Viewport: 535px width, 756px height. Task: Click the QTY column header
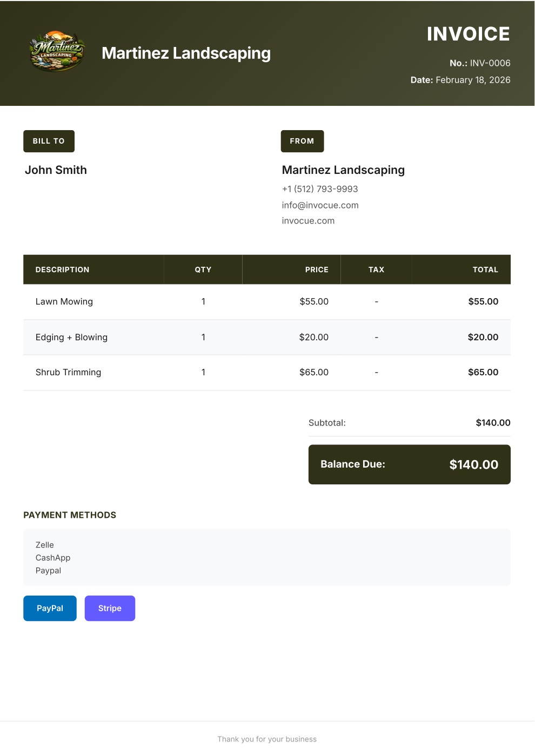pos(203,269)
